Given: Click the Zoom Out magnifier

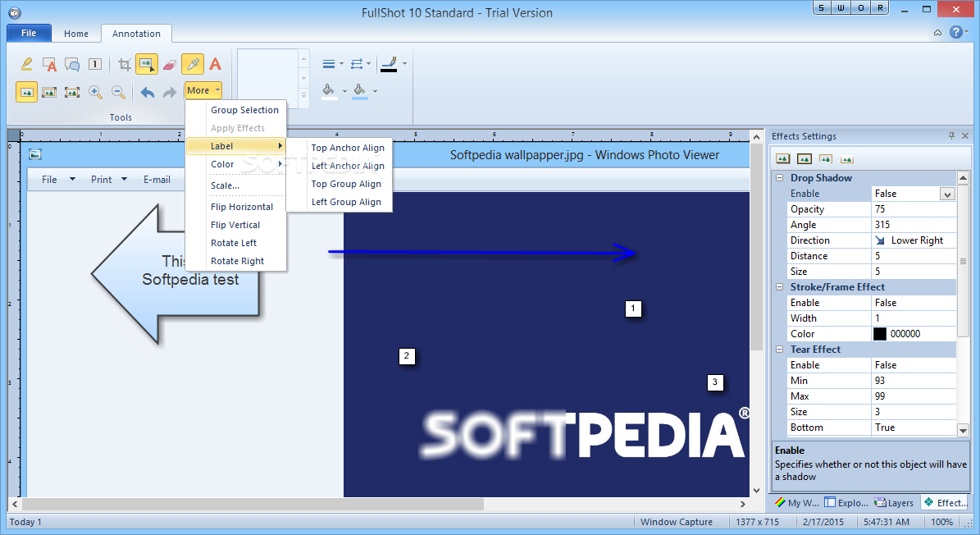Looking at the screenshot, I should point(118,92).
